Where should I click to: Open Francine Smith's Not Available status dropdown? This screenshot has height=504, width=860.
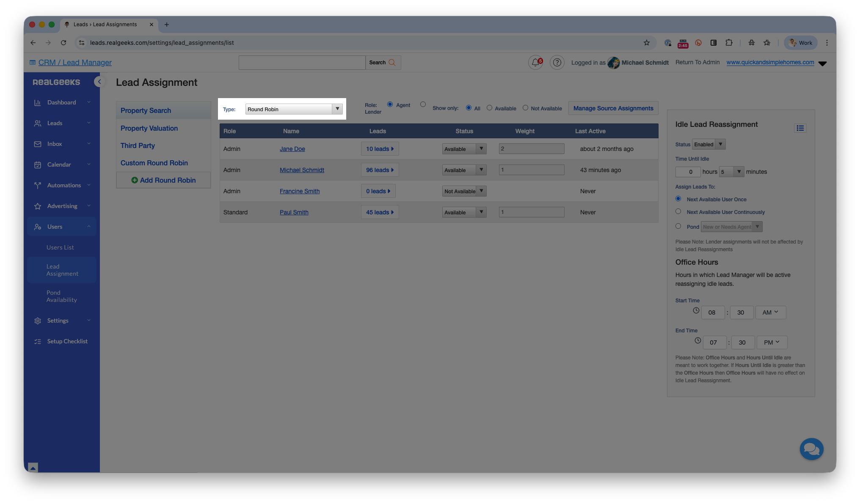tap(464, 191)
